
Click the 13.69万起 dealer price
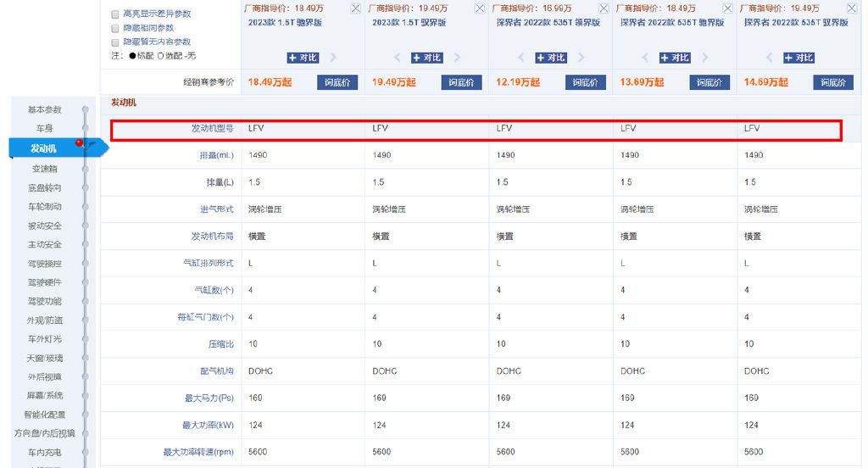coord(642,82)
